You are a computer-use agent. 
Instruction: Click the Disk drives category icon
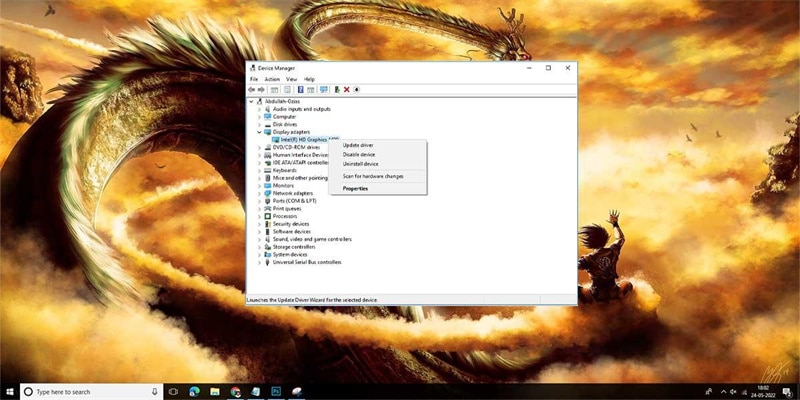tap(267, 124)
